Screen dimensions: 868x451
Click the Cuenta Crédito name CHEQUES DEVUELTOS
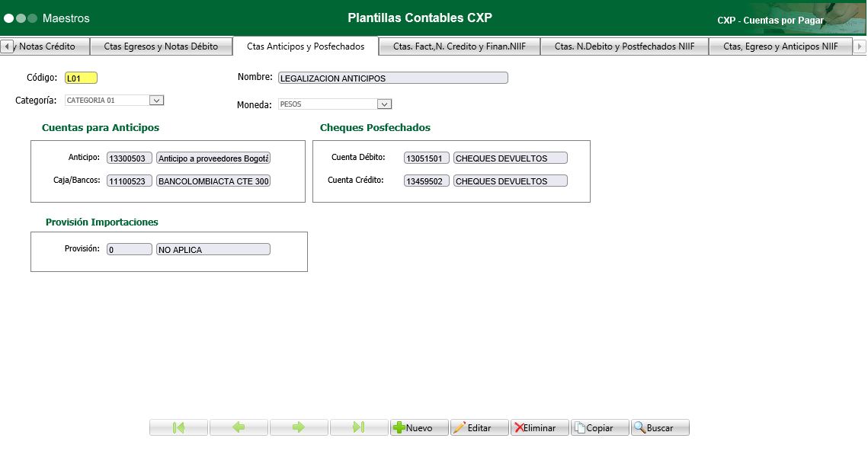click(511, 181)
